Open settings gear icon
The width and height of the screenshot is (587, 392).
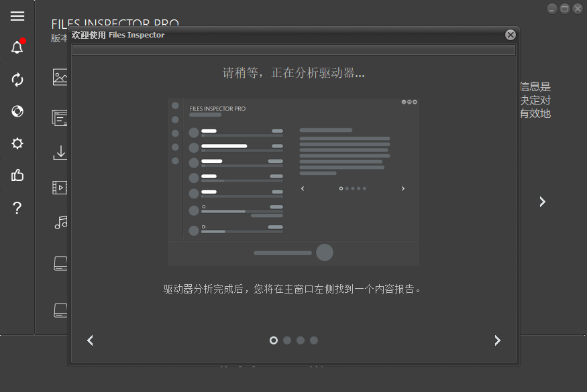coord(17,143)
